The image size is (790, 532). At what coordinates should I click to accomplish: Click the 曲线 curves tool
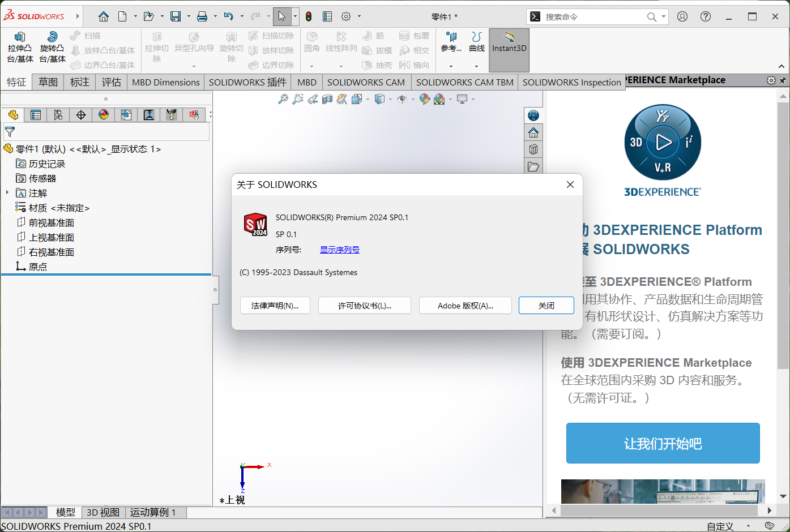pos(477,43)
